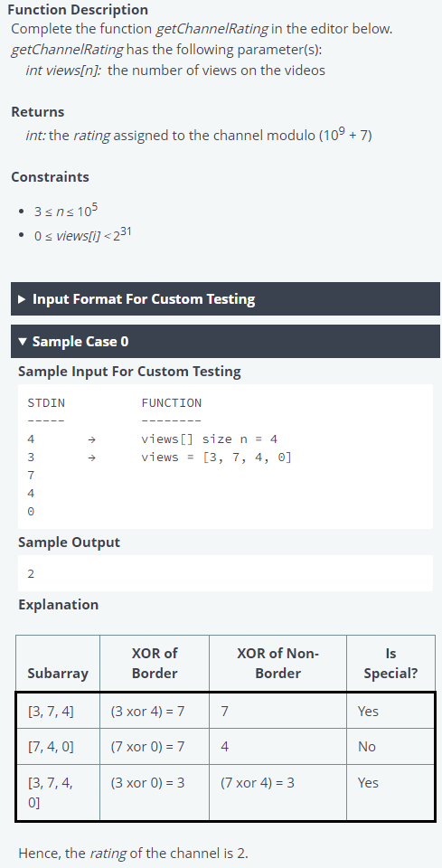Click the Function Description heading
442x868 pixels.
tap(78, 9)
